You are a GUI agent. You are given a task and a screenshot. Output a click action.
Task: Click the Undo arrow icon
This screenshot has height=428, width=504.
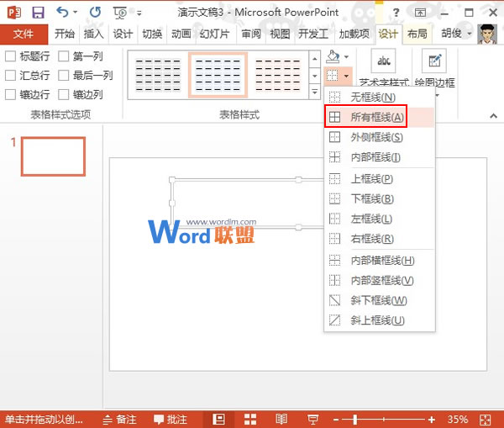[62, 13]
